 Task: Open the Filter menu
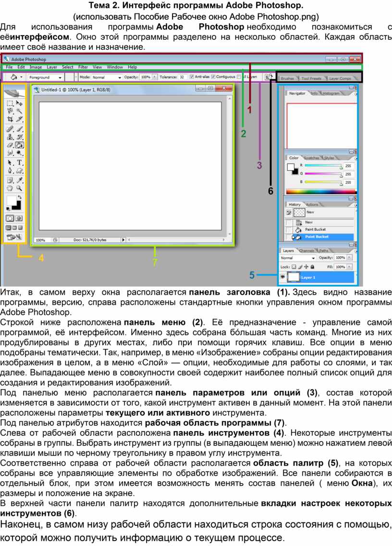pyautogui.click(x=83, y=67)
